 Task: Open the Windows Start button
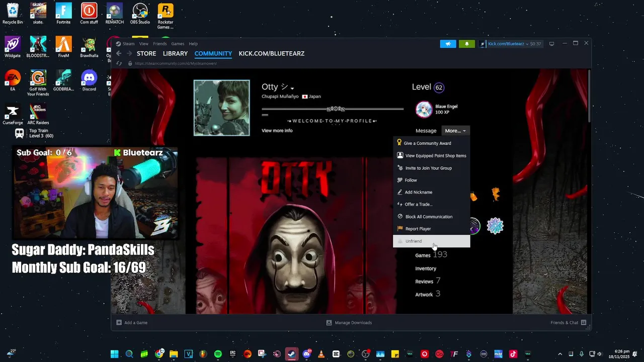click(x=115, y=354)
